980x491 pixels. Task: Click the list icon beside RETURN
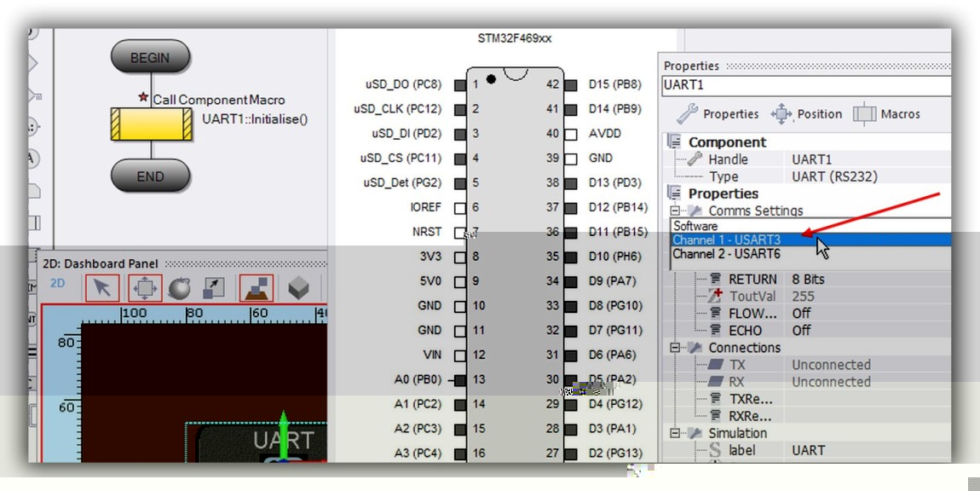click(715, 279)
